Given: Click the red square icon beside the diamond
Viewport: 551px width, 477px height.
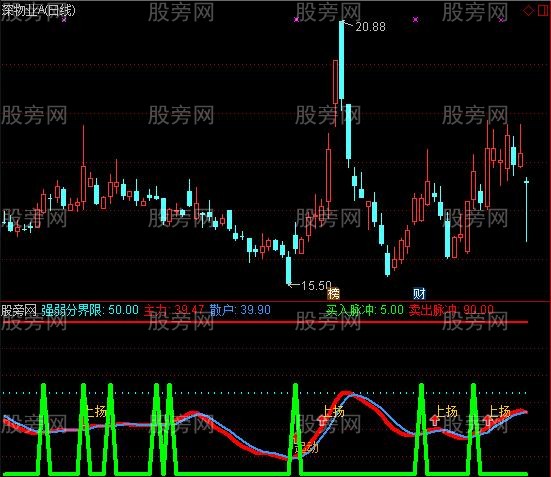Looking at the screenshot, I should point(544,11).
